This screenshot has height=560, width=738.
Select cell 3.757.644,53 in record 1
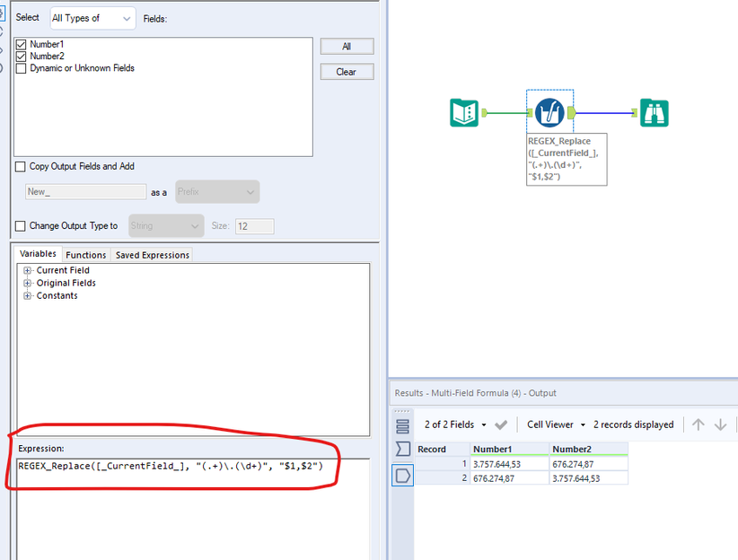pyautogui.click(x=510, y=464)
